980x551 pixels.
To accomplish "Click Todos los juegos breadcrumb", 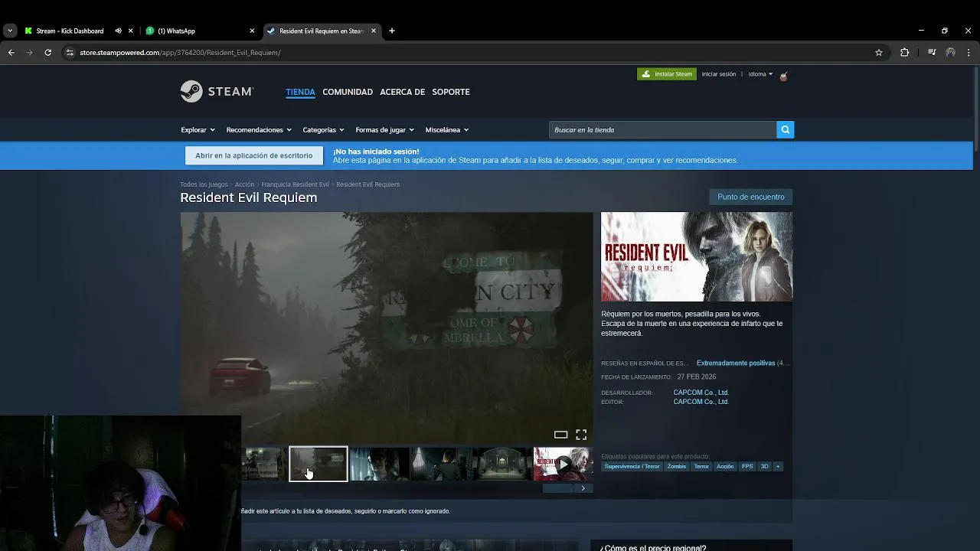I will pyautogui.click(x=204, y=184).
